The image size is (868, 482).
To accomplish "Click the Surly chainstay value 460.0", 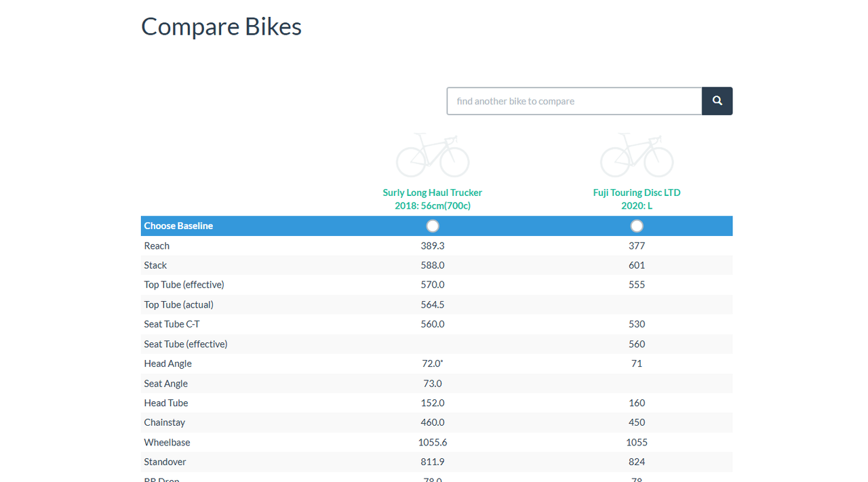I will pyautogui.click(x=433, y=422).
